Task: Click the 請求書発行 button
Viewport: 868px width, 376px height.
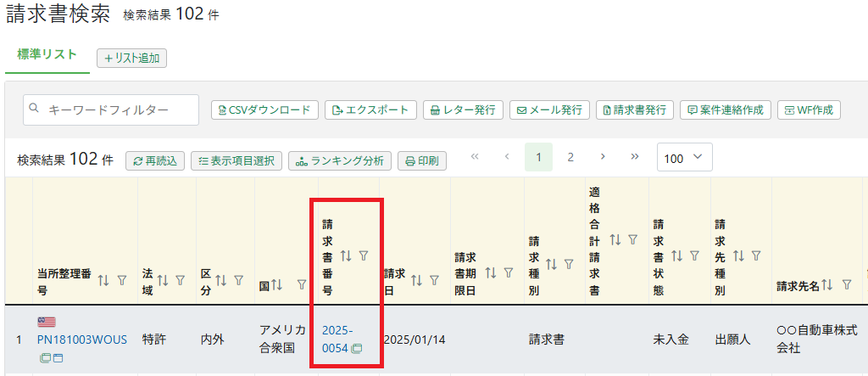Action: pyautogui.click(x=634, y=109)
